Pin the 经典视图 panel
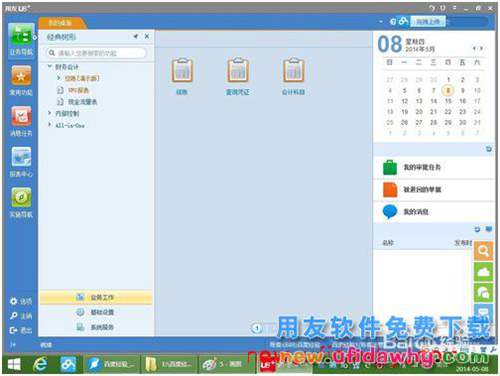The width and height of the screenshot is (500, 376). [x=135, y=36]
